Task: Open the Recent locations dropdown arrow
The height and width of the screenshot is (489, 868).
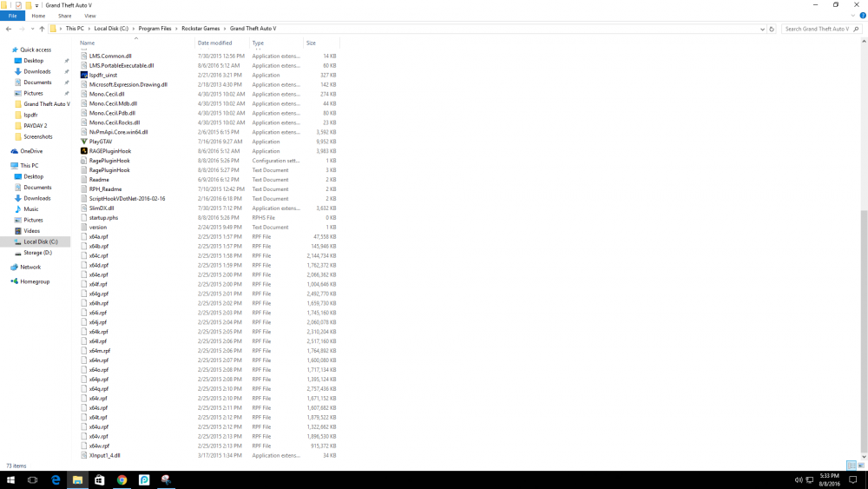Action: (32, 29)
